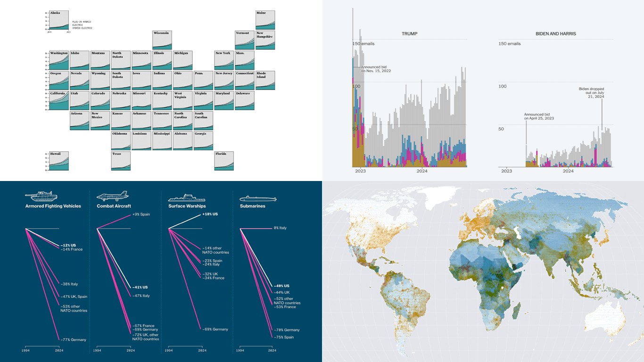Click the '−69% Germany' label under Surface Warships
This screenshot has width=644, height=362.
215,329
